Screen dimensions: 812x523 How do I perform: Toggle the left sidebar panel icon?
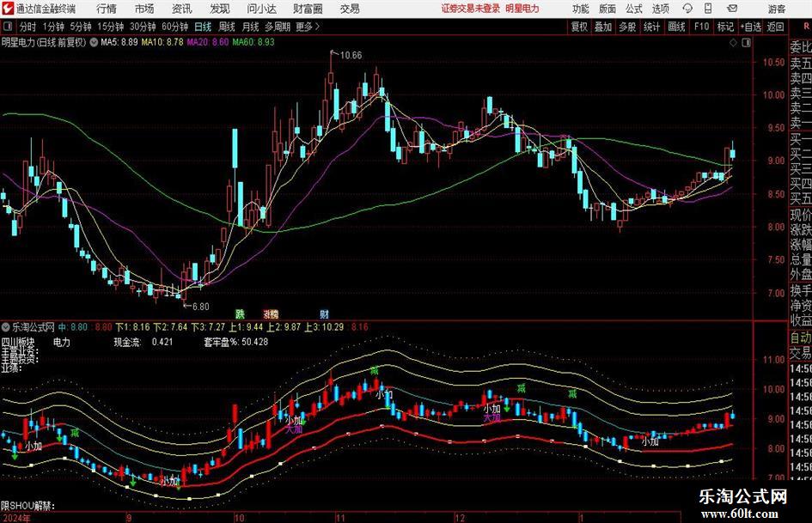pyautogui.click(x=8, y=27)
